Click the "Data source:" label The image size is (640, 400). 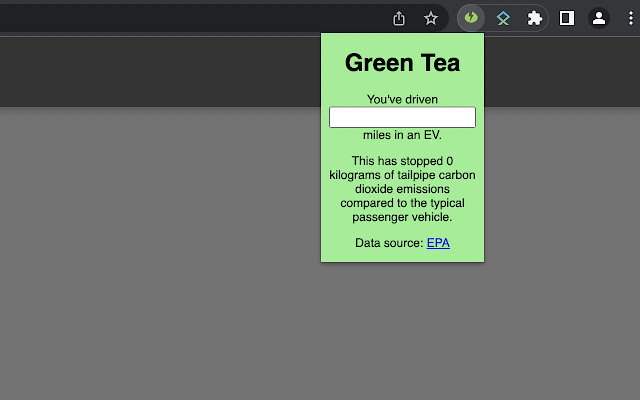coord(389,243)
